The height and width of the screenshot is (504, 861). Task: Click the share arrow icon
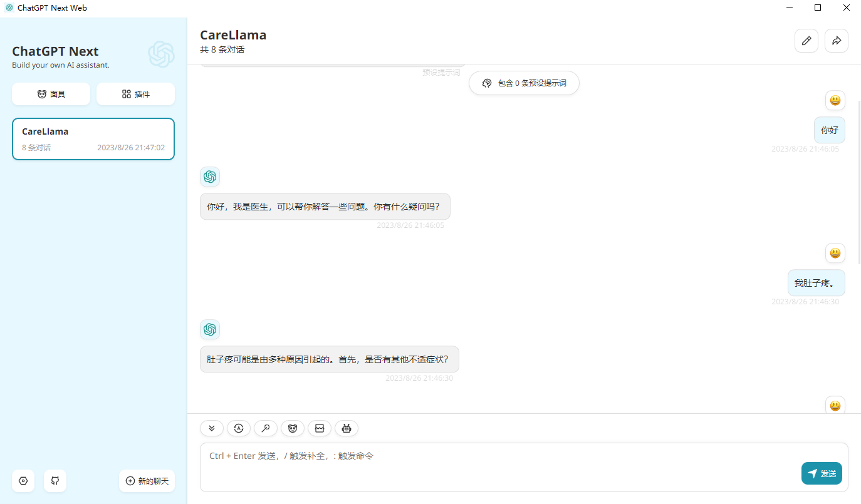tap(837, 41)
